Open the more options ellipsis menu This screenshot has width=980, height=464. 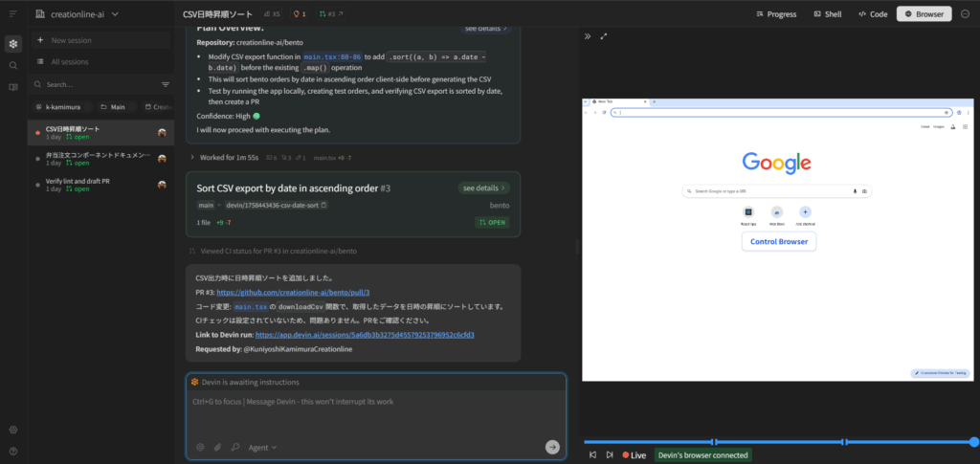[x=965, y=14]
